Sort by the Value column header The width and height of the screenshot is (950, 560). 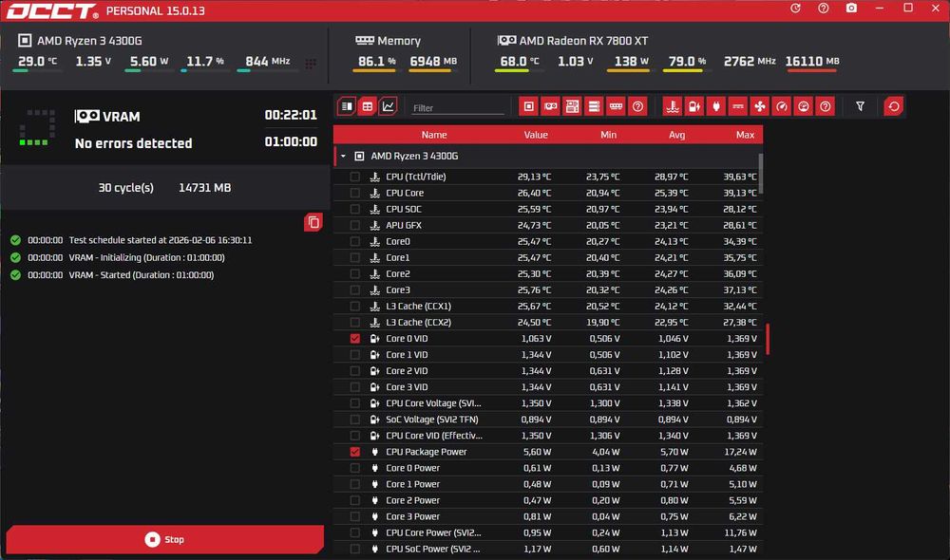(x=536, y=135)
